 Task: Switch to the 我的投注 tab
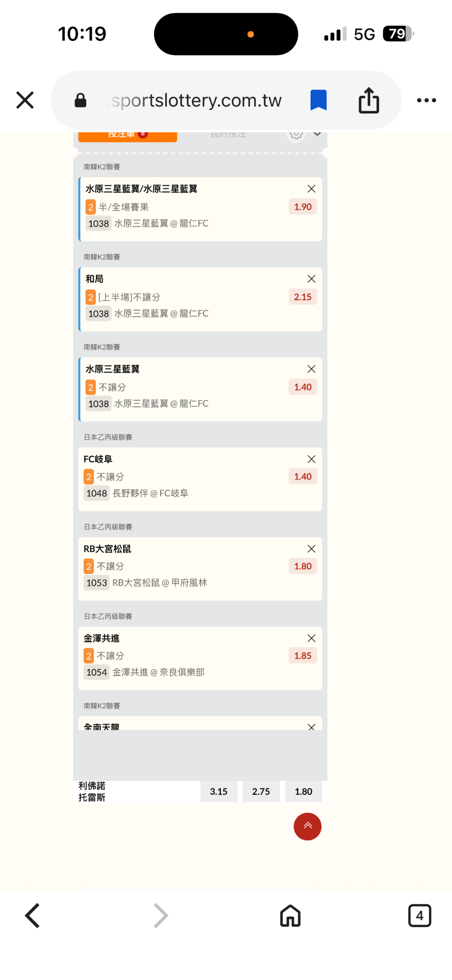click(228, 135)
